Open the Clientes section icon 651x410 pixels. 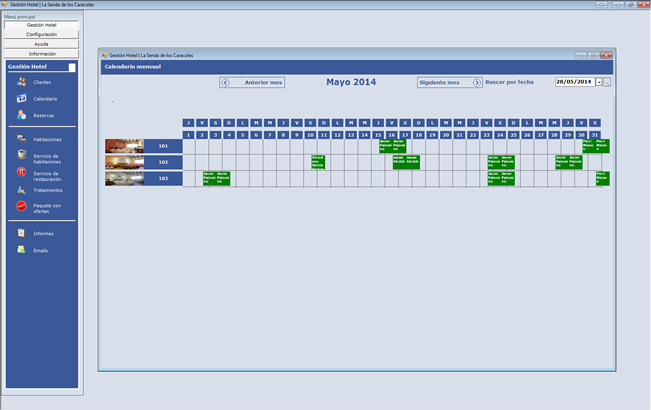[x=22, y=82]
